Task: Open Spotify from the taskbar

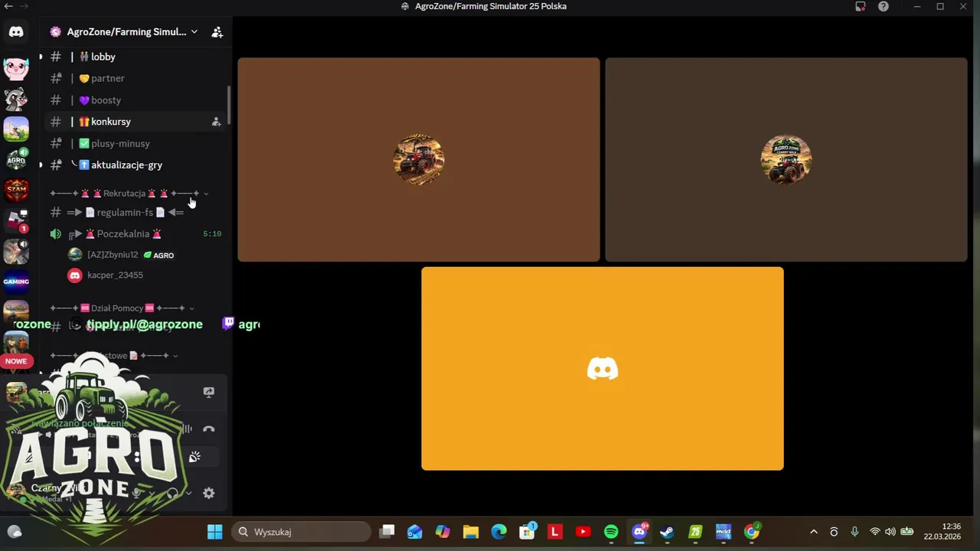Action: 611,532
